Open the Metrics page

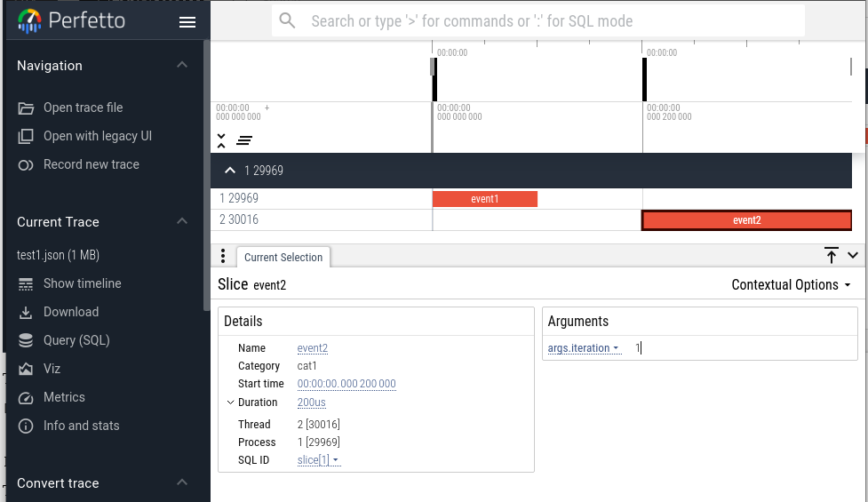(x=64, y=397)
